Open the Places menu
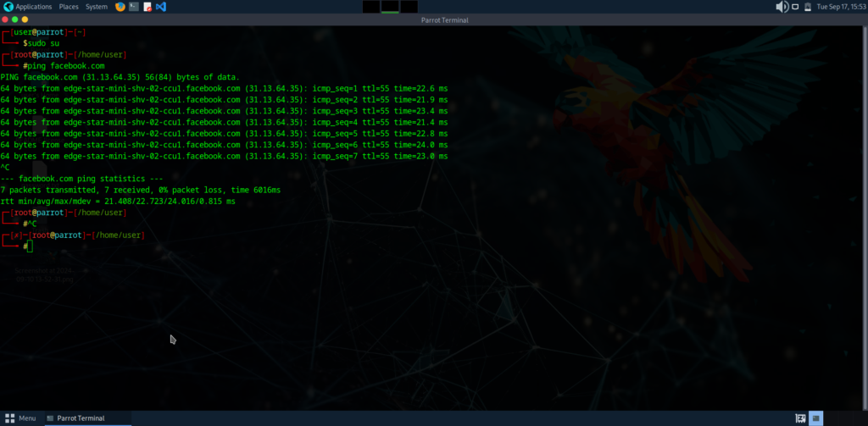The height and width of the screenshot is (426, 868). click(69, 7)
